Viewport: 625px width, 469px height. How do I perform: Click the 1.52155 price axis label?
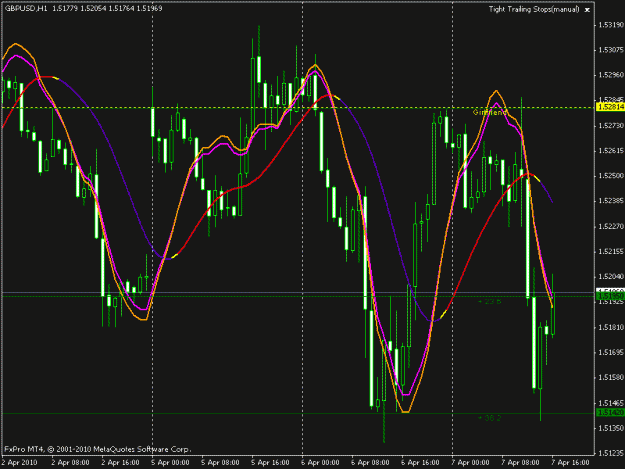point(611,251)
